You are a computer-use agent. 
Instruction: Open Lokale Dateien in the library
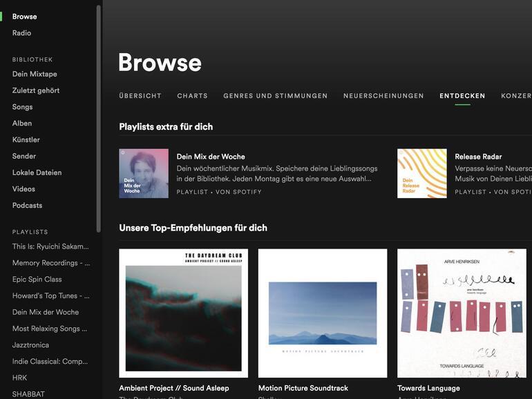tap(37, 173)
